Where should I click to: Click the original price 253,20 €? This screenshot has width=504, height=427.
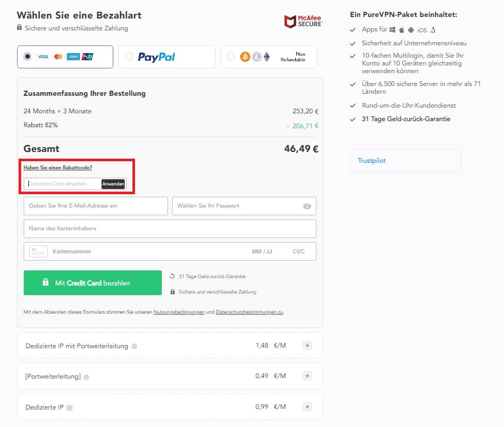306,111
